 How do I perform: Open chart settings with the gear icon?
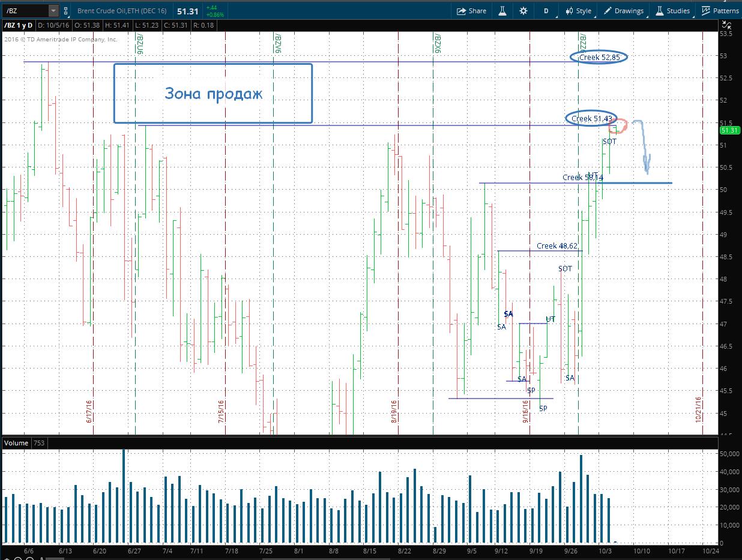point(523,11)
